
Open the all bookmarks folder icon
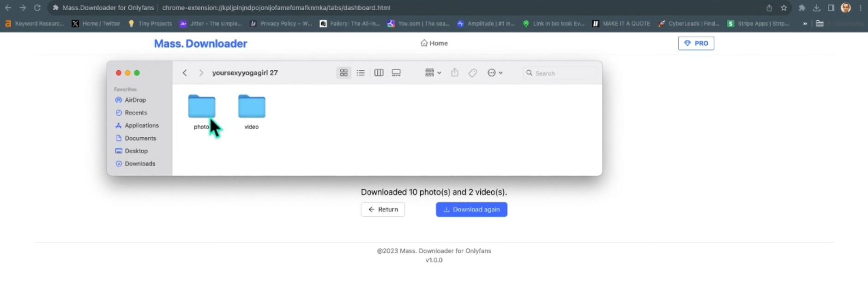820,24
